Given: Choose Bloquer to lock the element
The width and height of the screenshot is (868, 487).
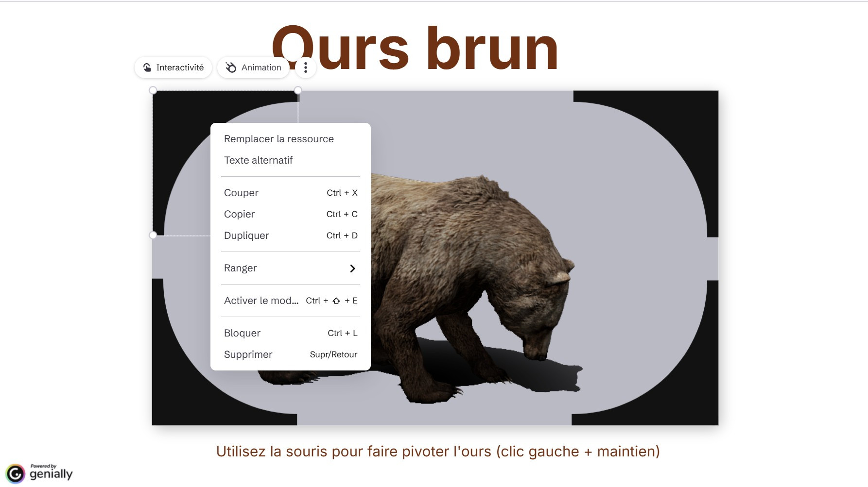Looking at the screenshot, I should tap(290, 333).
